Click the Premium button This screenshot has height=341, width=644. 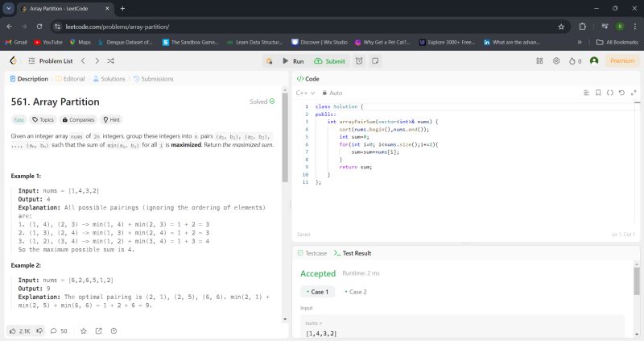point(622,61)
